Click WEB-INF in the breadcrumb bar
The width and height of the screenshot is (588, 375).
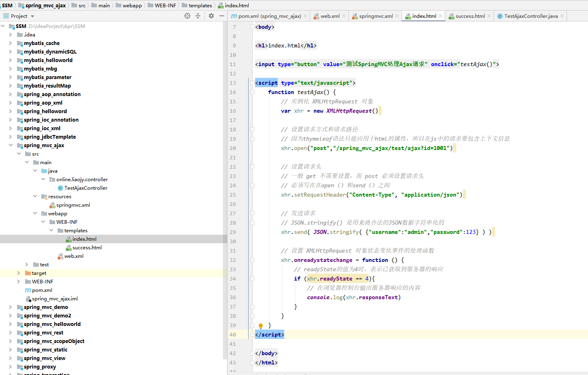pyautogui.click(x=162, y=5)
